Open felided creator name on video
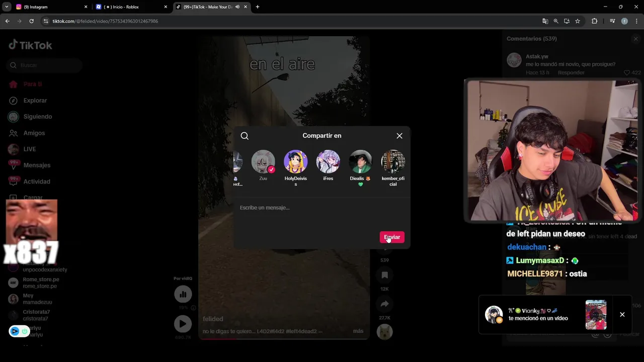This screenshot has width=644, height=362. pyautogui.click(x=213, y=319)
